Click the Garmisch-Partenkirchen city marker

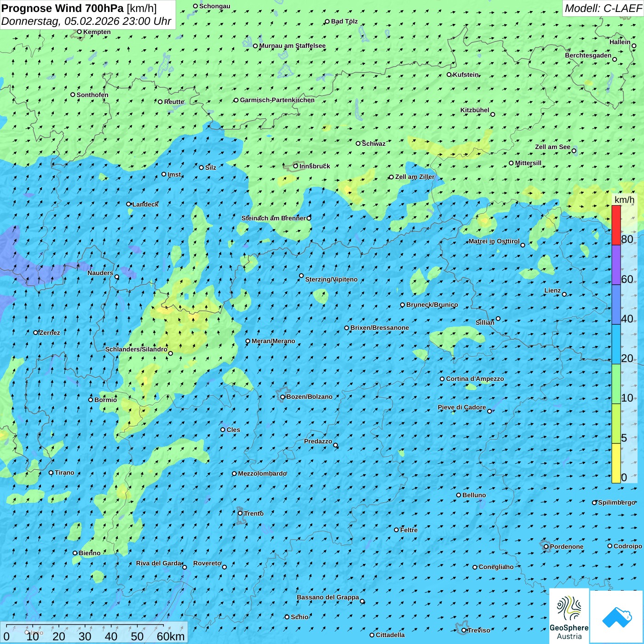pos(236,100)
